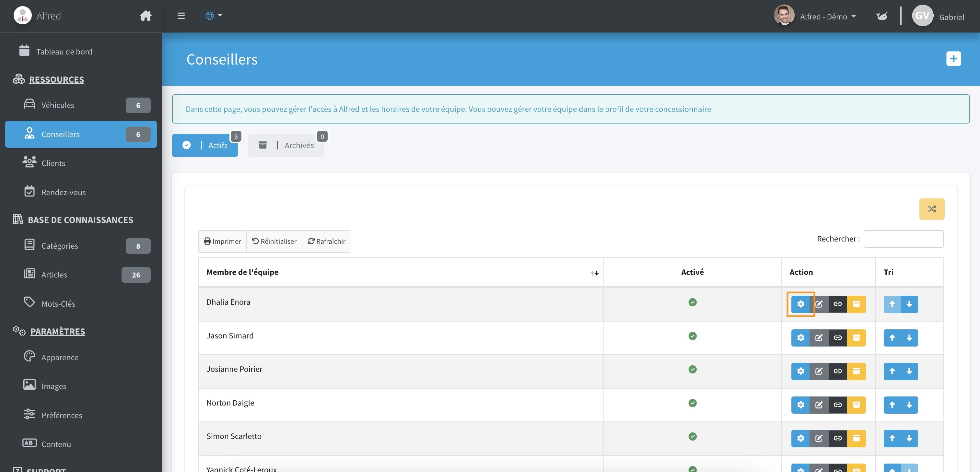This screenshot has width=980, height=472.
Task: Archive Norton Daigle with the yellow icon
Action: [856, 405]
